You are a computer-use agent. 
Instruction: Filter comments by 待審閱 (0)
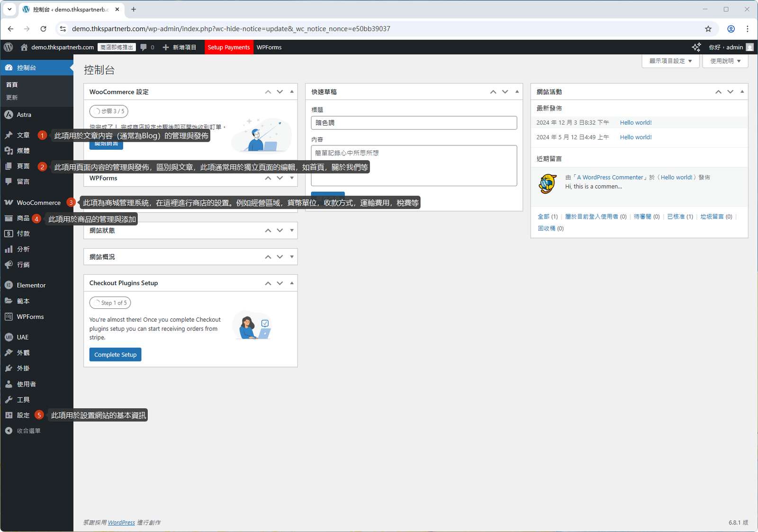pos(647,216)
